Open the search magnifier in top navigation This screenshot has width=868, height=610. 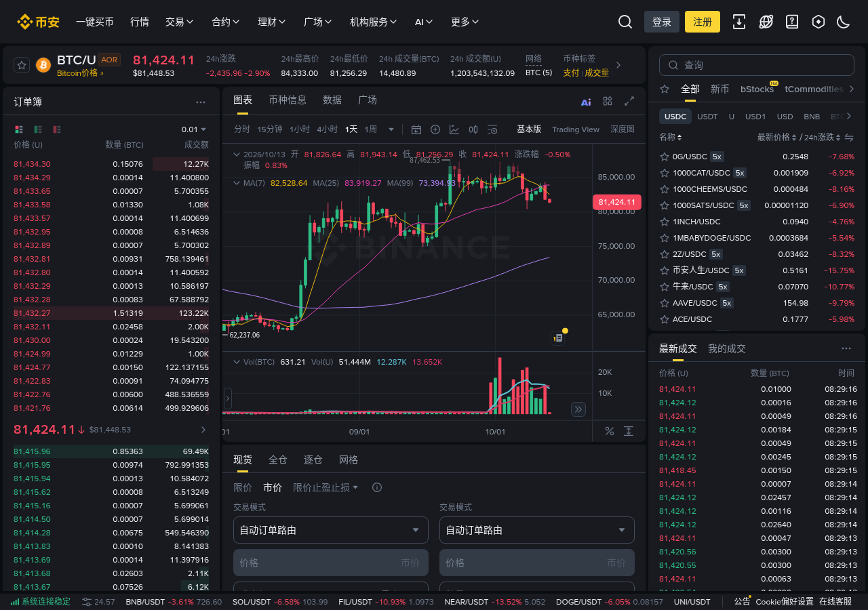625,22
